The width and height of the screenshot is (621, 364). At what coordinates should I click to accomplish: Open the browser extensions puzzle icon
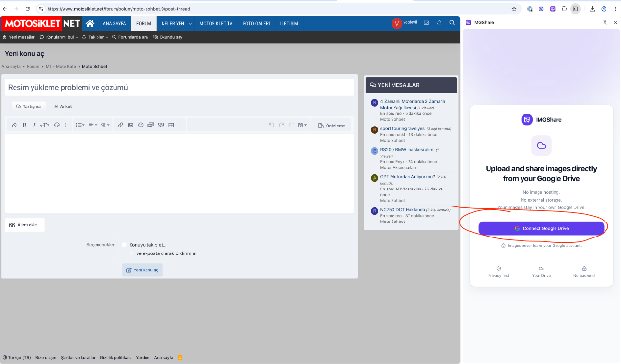tap(564, 9)
